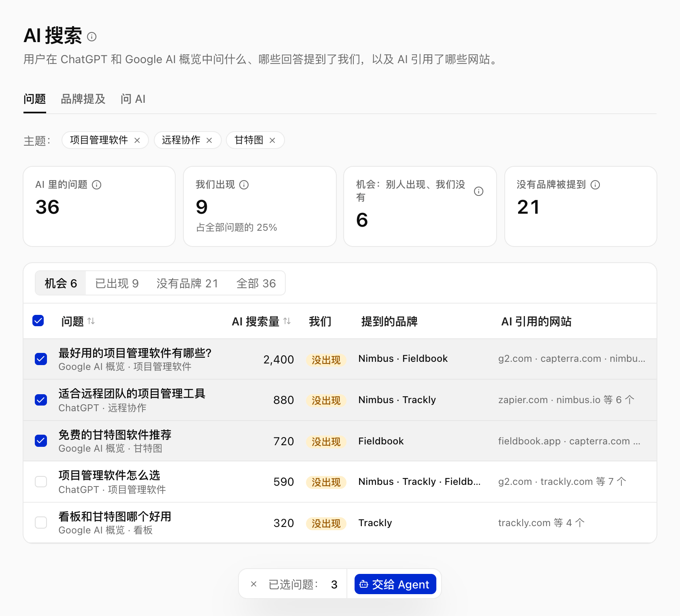The width and height of the screenshot is (680, 616).
Task: Open question 最好用的项目管理软件有哪些?
Action: click(135, 353)
